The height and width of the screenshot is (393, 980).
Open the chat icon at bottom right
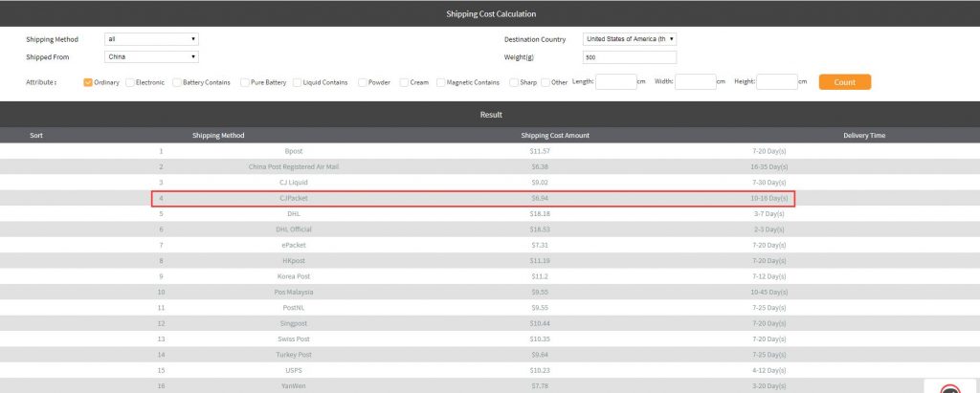pyautogui.click(x=949, y=387)
